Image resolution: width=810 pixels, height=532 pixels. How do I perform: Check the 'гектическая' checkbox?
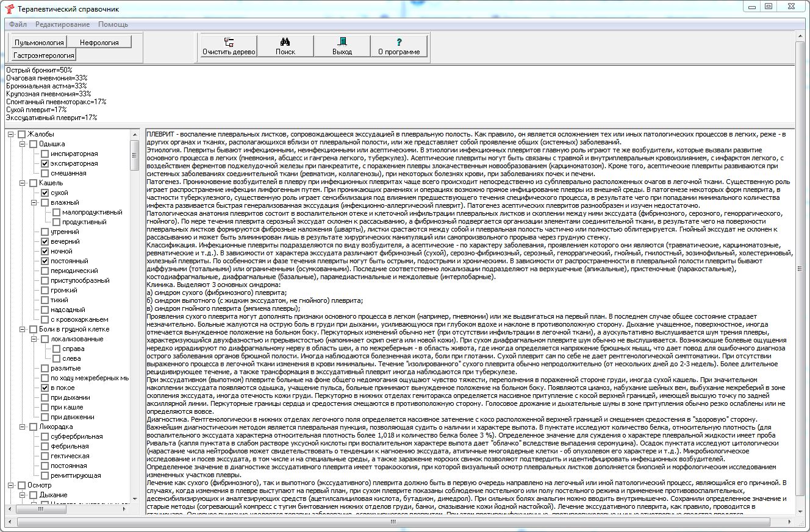point(45,456)
